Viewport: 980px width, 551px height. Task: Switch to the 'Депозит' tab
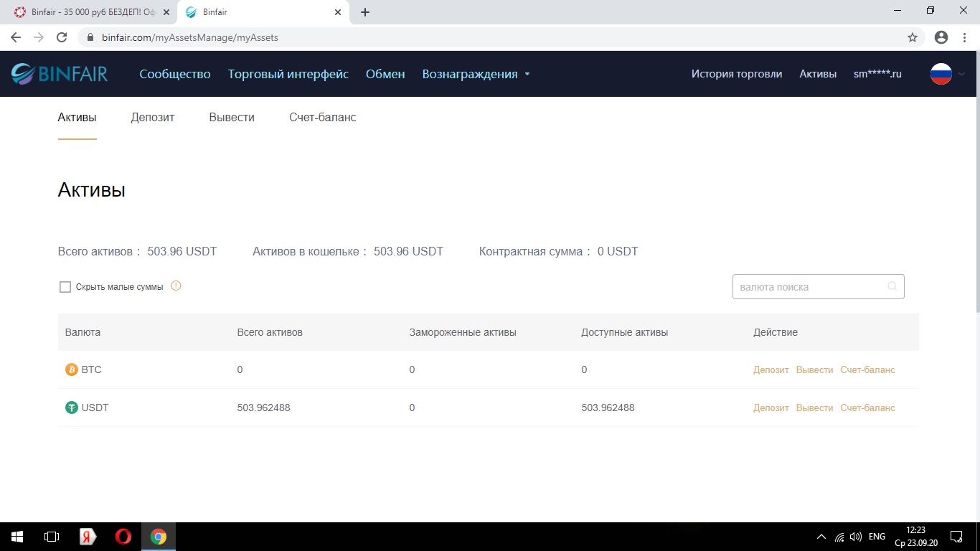tap(153, 118)
